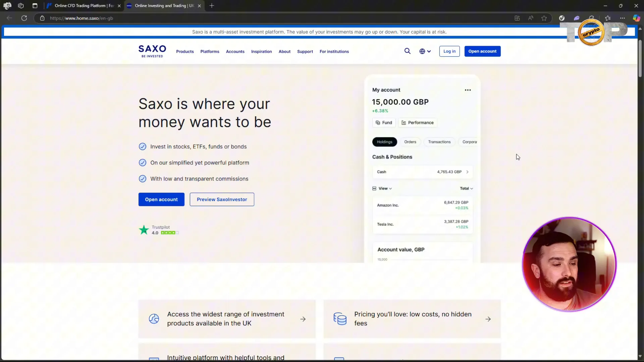
Task: Select the Orders tab
Action: pyautogui.click(x=410, y=142)
